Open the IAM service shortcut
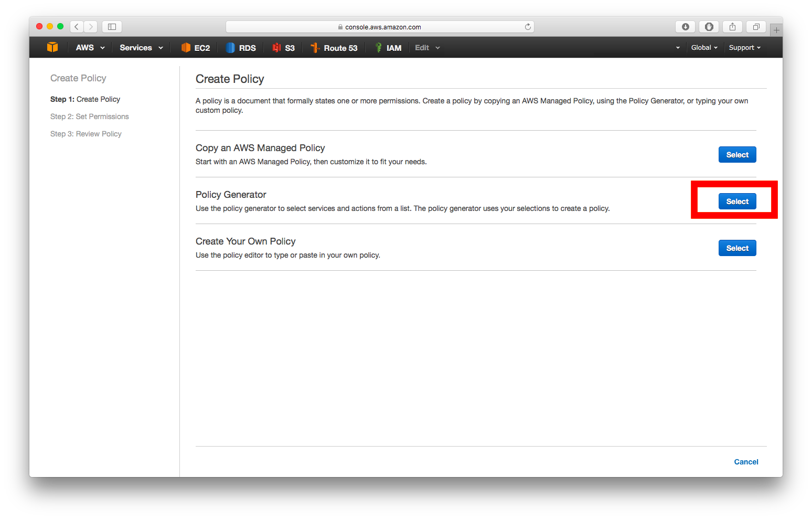Image resolution: width=812 pixels, height=519 pixels. (x=388, y=48)
